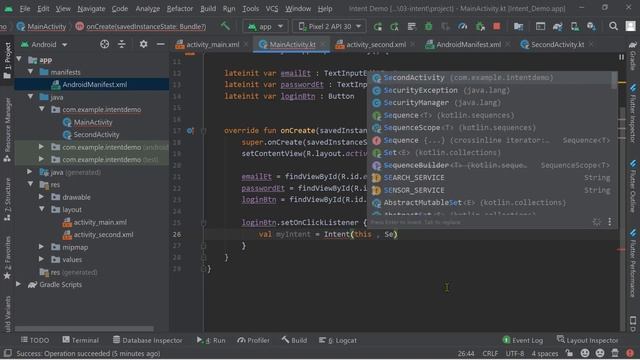
Task: Click the red error notification icon in status bar
Action: (630, 353)
